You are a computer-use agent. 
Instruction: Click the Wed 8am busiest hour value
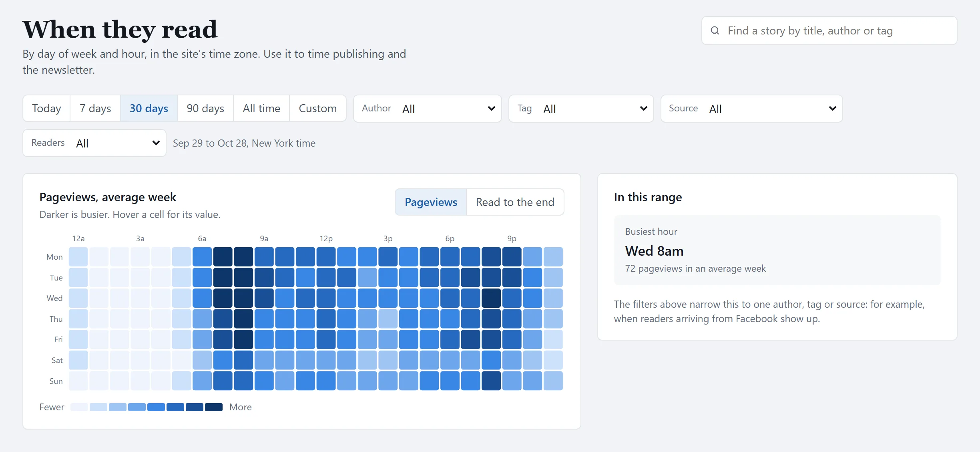click(654, 251)
